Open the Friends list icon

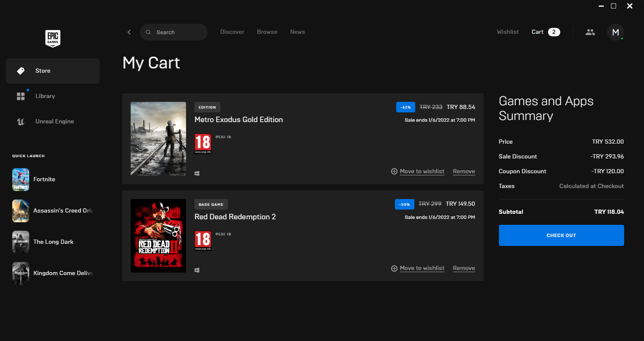click(590, 32)
